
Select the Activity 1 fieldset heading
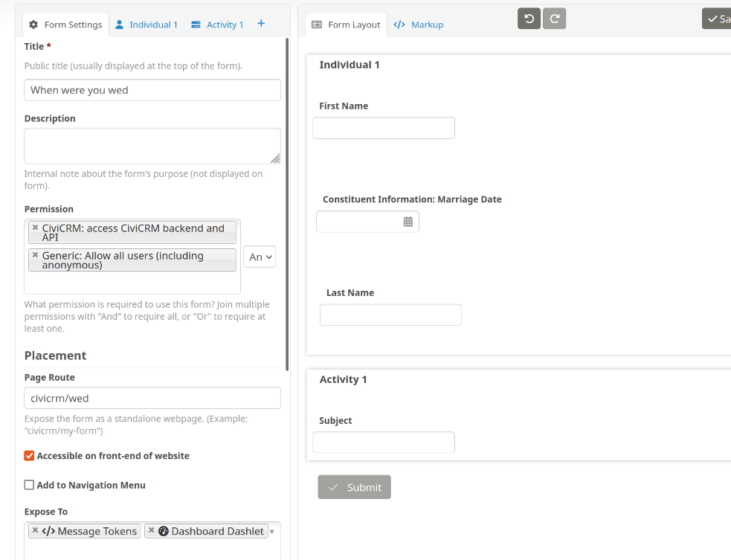343,379
